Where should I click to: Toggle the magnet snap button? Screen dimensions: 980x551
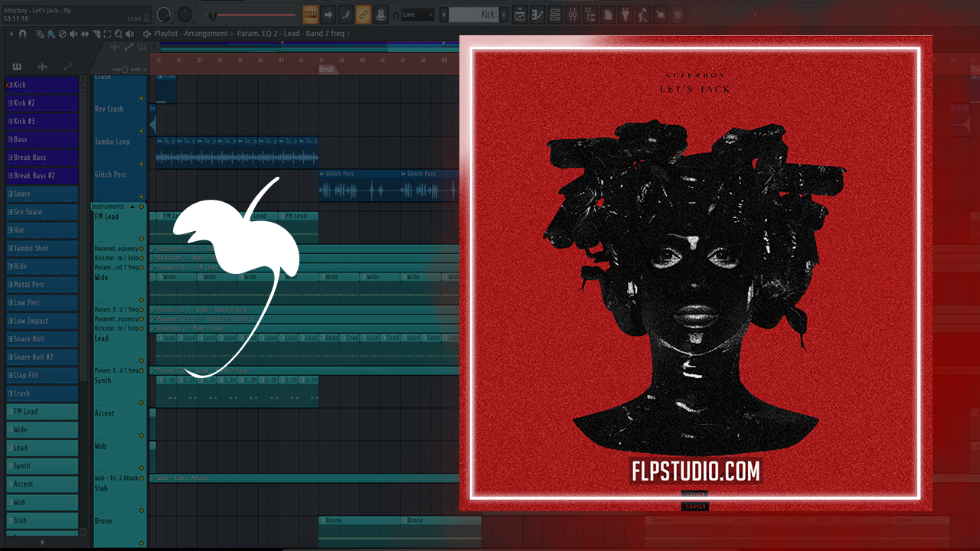tap(23, 34)
